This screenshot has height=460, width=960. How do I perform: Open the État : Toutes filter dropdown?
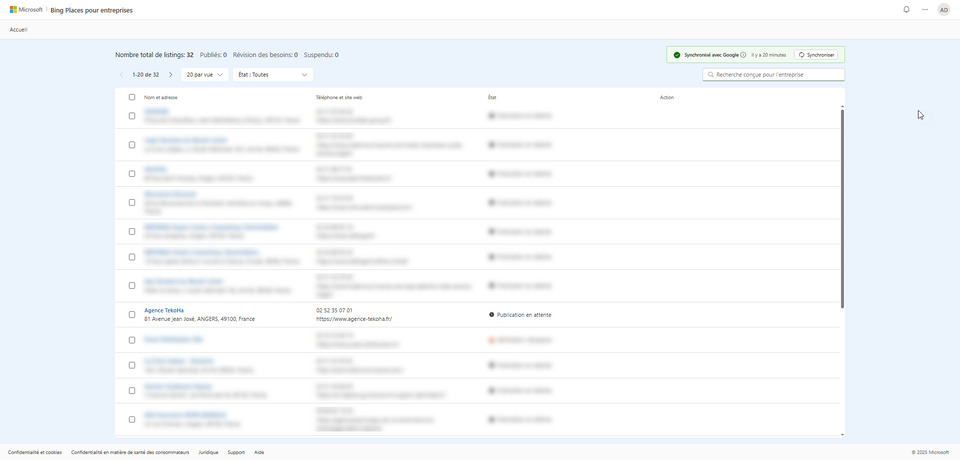coord(272,75)
